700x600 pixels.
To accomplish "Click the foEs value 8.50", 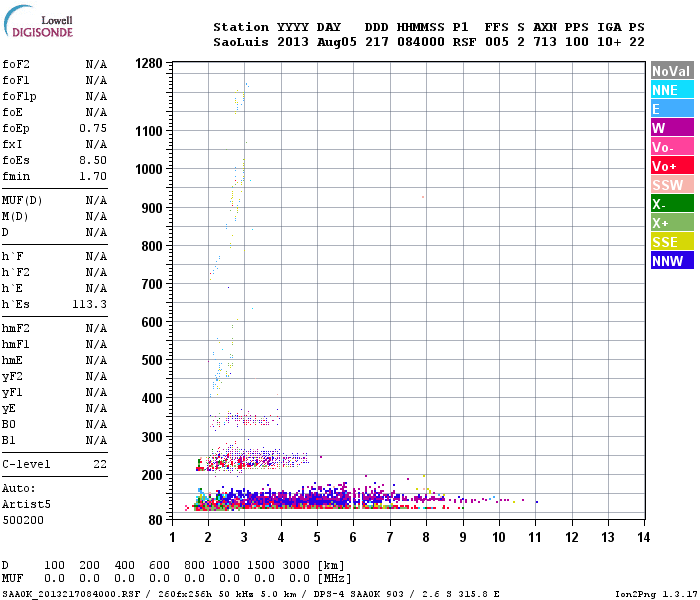I will coord(93,160).
